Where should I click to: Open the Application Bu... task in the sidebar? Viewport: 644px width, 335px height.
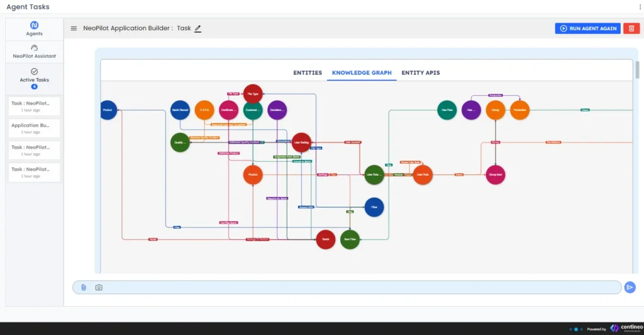(34, 128)
